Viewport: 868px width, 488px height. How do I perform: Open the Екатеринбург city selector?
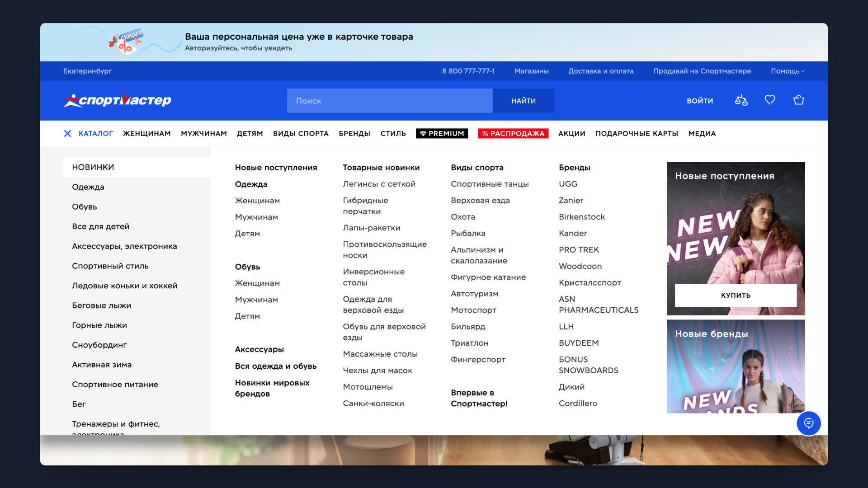tap(87, 71)
